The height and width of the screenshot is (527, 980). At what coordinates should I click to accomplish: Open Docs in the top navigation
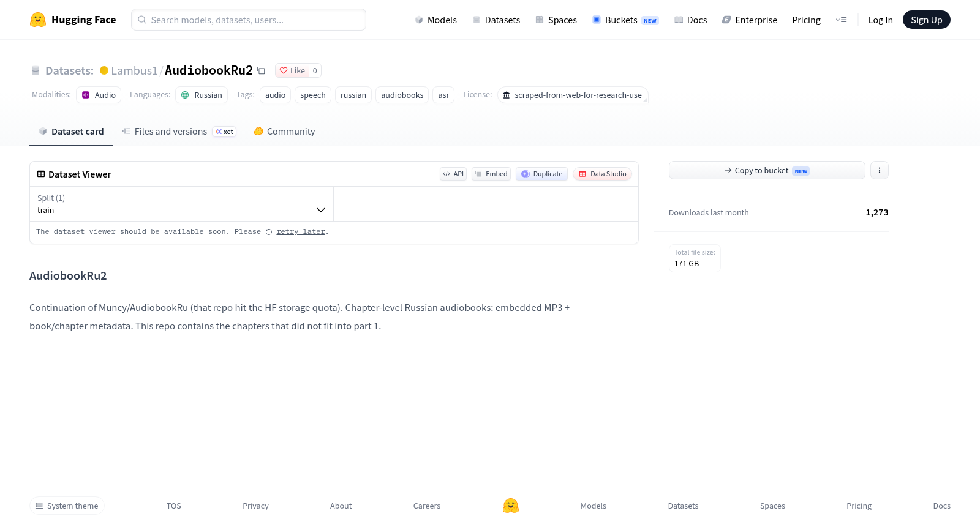690,20
